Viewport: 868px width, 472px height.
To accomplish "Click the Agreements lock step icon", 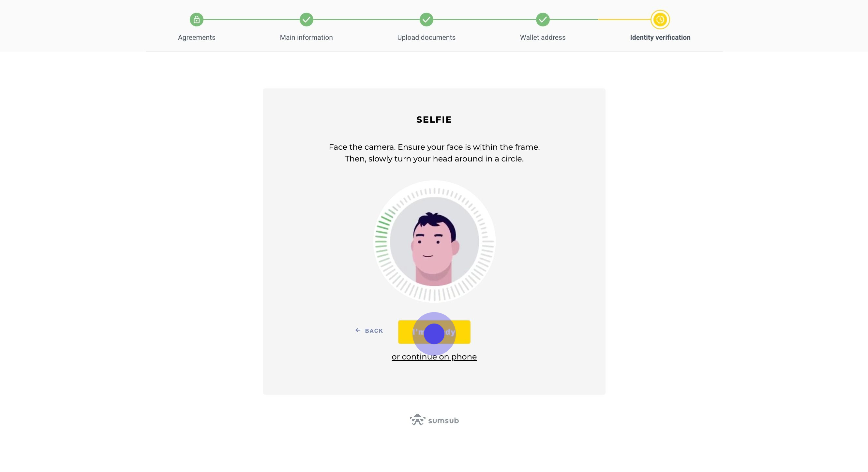I will (x=196, y=20).
